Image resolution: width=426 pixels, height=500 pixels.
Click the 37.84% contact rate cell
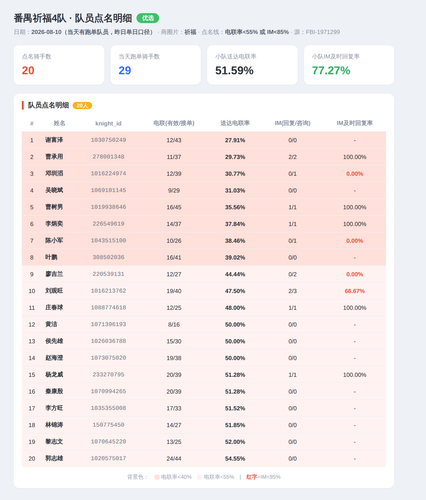pyautogui.click(x=235, y=224)
